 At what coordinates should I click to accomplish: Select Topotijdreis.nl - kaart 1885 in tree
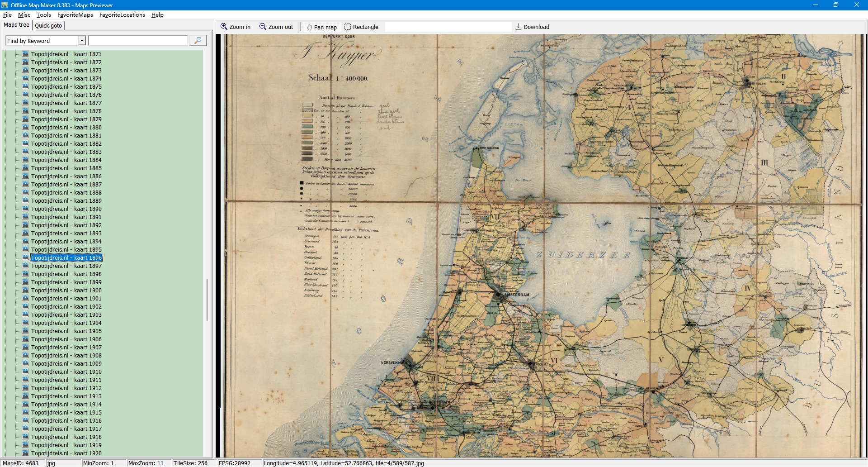66,168
